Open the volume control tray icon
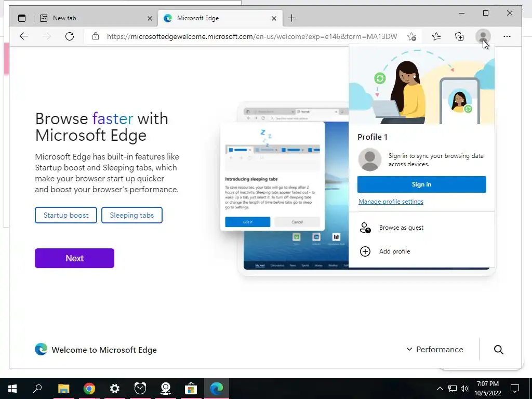Screen dimensions: 532x399 464,389
